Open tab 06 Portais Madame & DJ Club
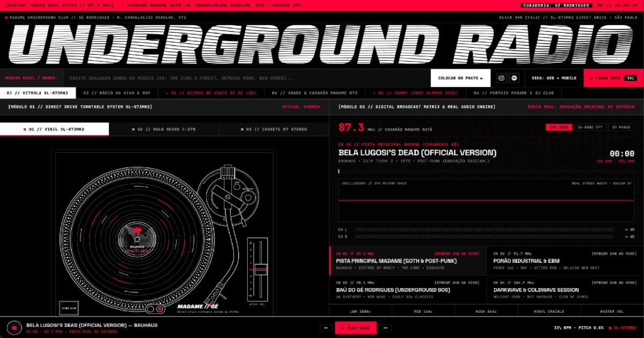The image size is (644, 338). point(514,93)
